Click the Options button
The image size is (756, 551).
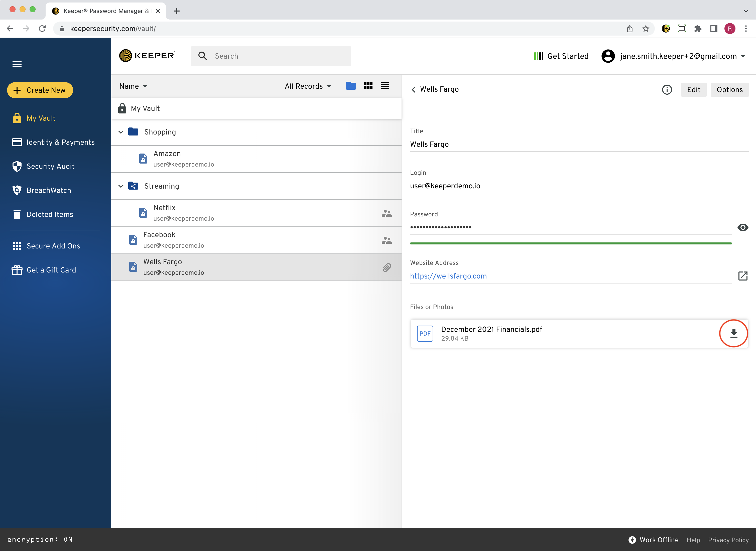(x=729, y=89)
